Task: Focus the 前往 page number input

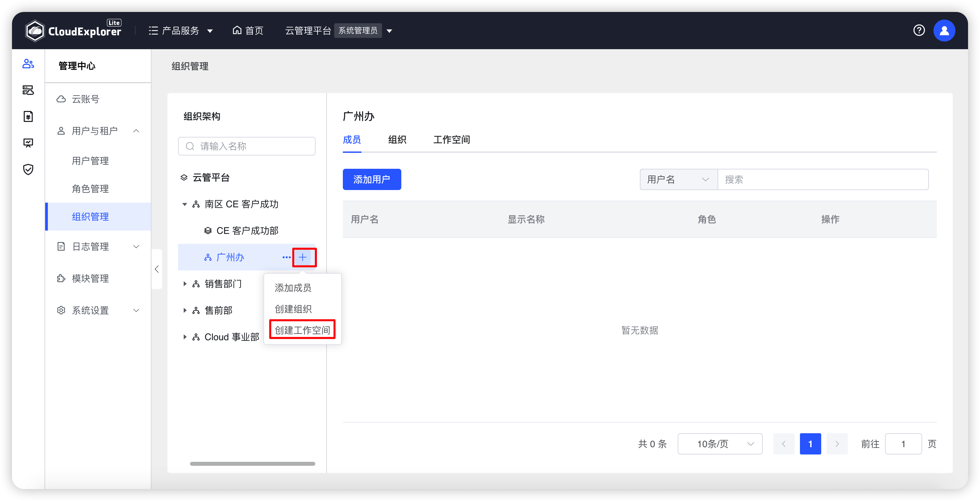Action: 903,444
